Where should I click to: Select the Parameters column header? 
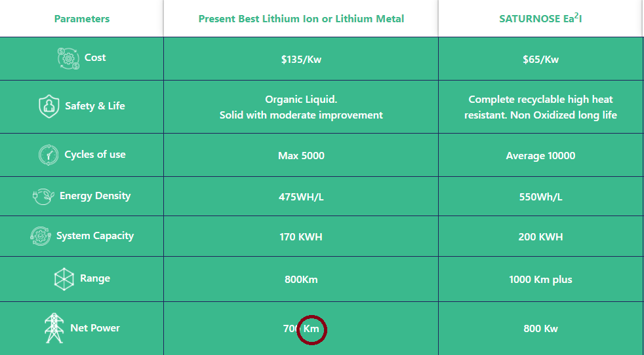pos(82,19)
